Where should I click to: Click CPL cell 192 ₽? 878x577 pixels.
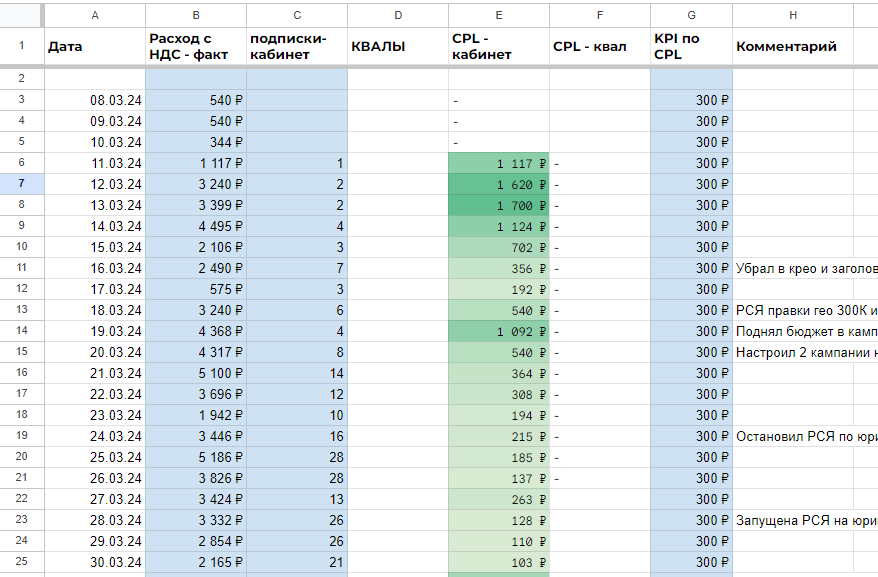[499, 289]
